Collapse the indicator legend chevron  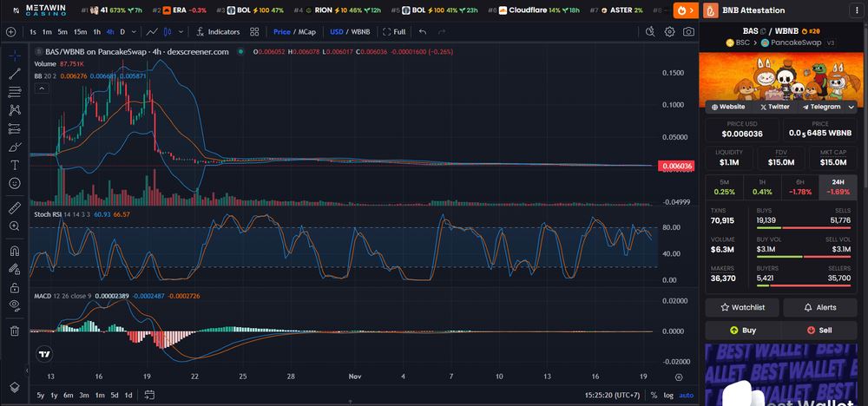[x=42, y=88]
